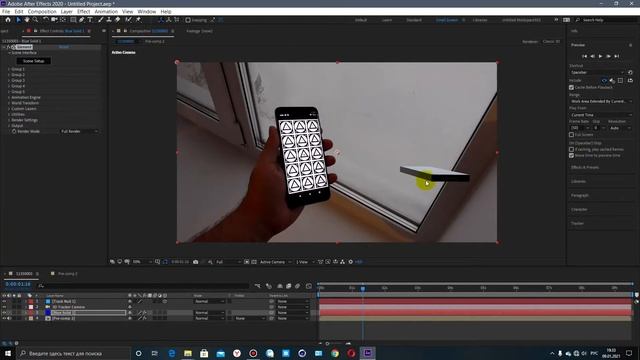Open the timeline Graph Editor
This screenshot has width=640, height=360.
309,286
